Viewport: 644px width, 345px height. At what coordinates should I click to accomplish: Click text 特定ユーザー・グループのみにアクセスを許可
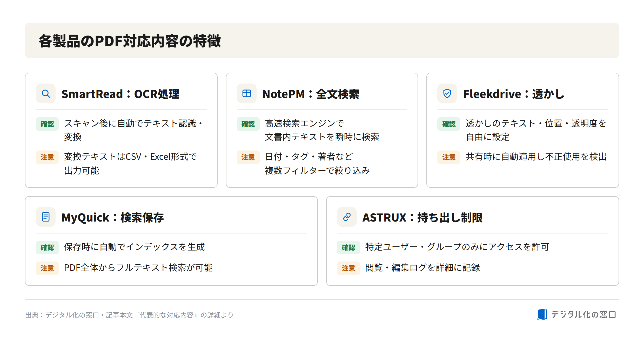[x=457, y=247]
